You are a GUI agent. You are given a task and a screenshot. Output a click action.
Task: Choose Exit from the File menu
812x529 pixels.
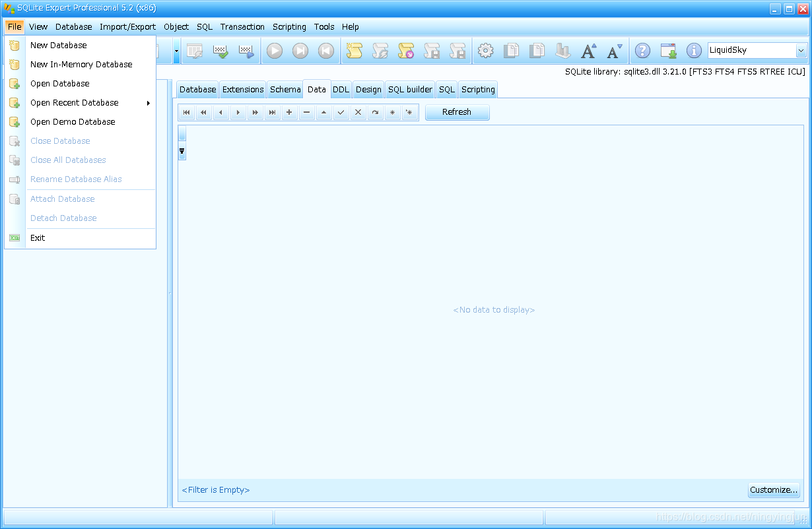click(80, 238)
